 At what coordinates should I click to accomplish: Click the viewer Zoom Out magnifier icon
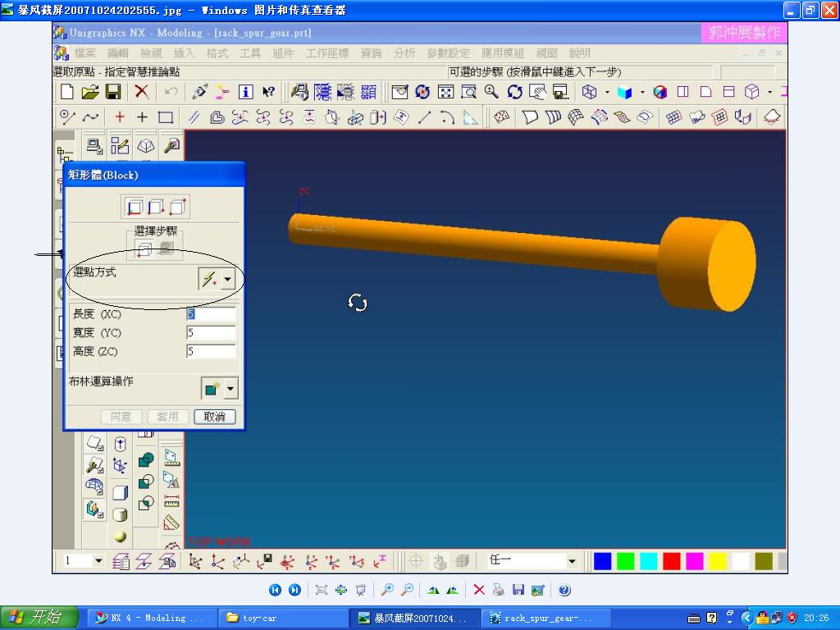click(407, 590)
